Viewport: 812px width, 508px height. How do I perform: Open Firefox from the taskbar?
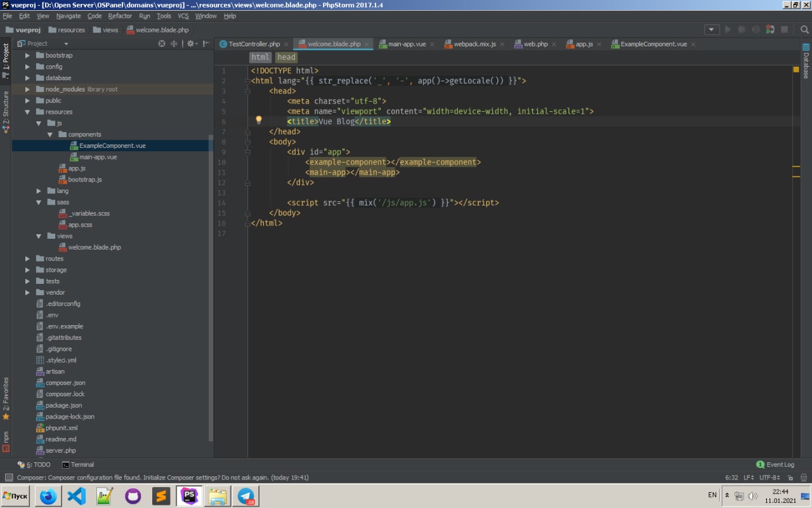48,496
